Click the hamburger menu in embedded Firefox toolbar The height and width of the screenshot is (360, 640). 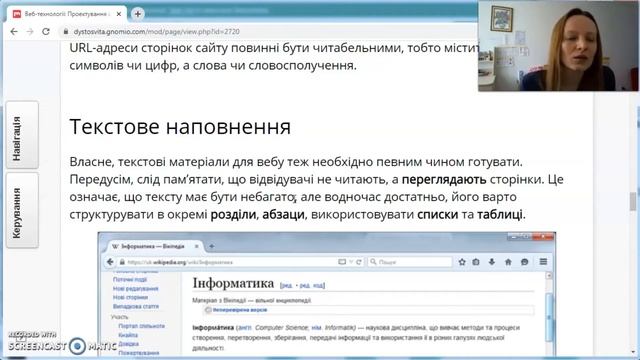coord(543,262)
